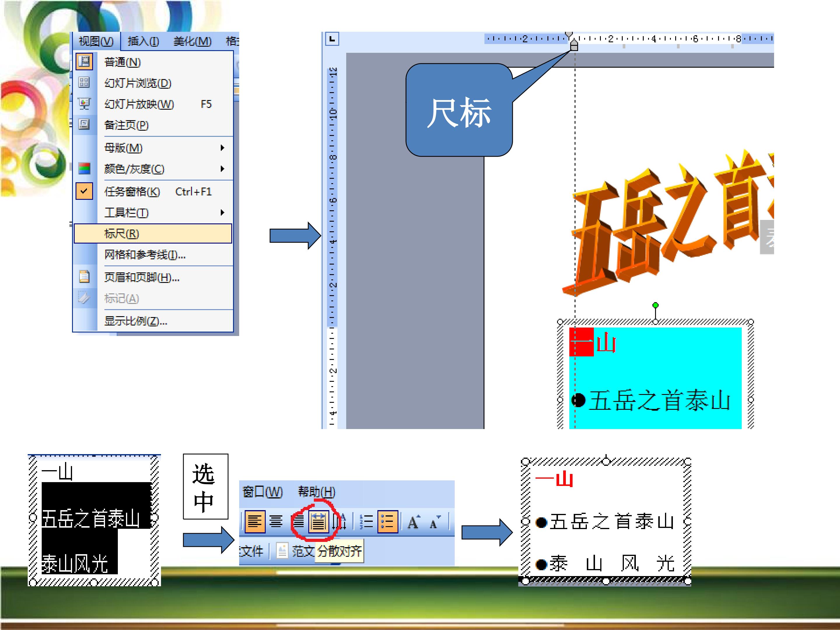Viewport: 840px width, 630px height.
Task: Click the distributed alignment (分散对齐) icon
Action: [x=318, y=521]
